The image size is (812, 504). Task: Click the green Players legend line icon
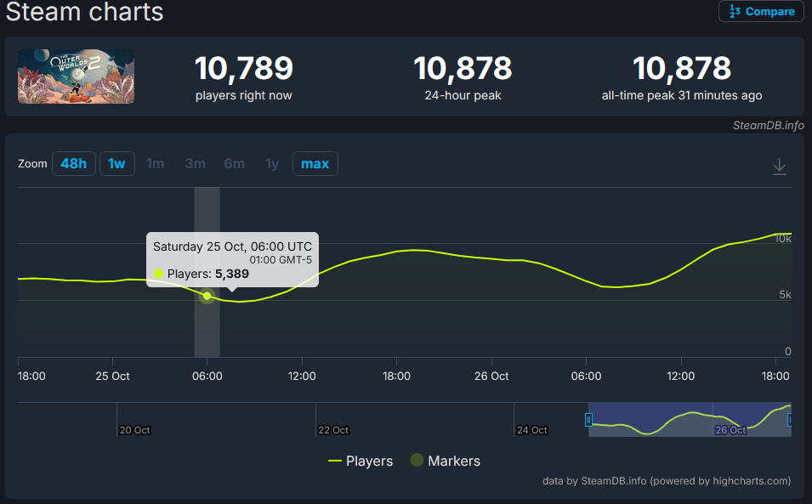pos(335,461)
